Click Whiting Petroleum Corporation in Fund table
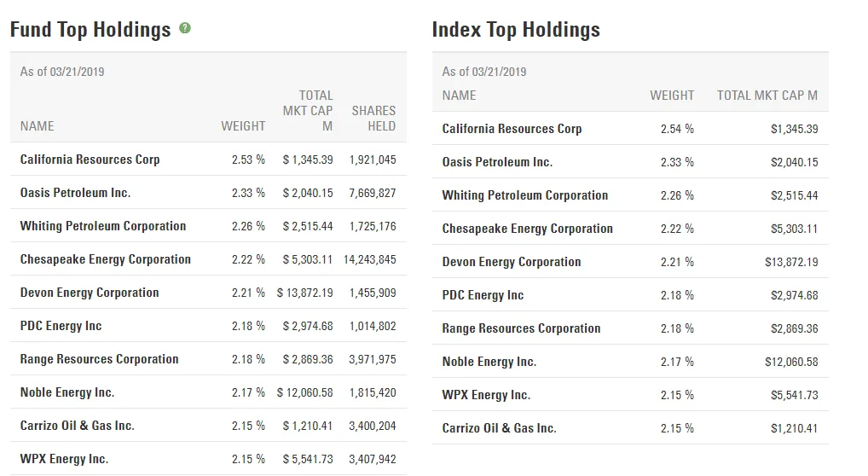Image resolution: width=868 pixels, height=476 pixels. click(102, 226)
